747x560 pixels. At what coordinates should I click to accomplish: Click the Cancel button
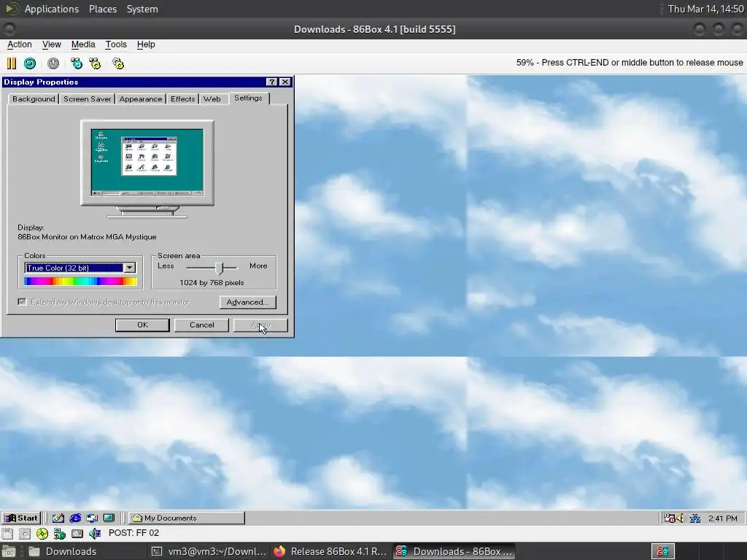201,324
